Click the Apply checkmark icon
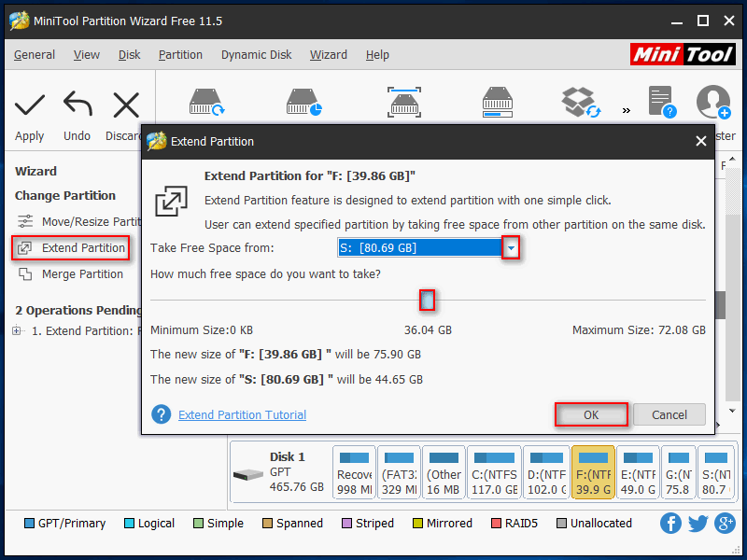Viewport: 747px width, 560px height. tap(30, 105)
